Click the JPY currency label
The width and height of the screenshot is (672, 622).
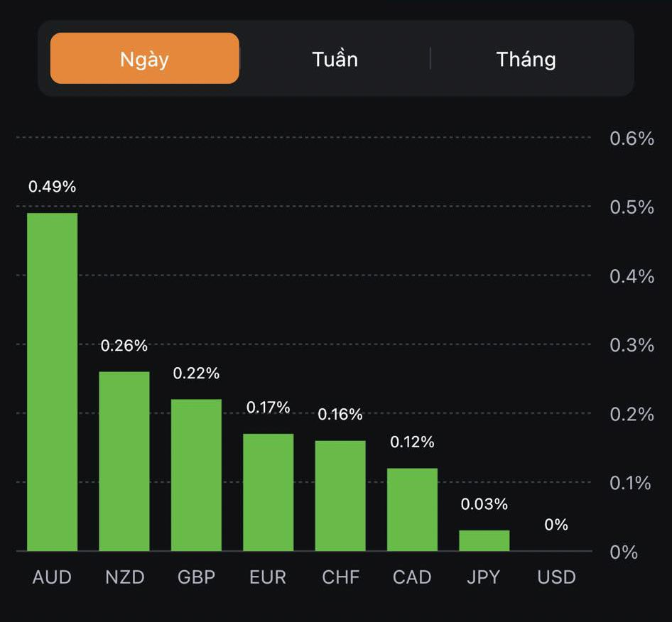[484, 577]
